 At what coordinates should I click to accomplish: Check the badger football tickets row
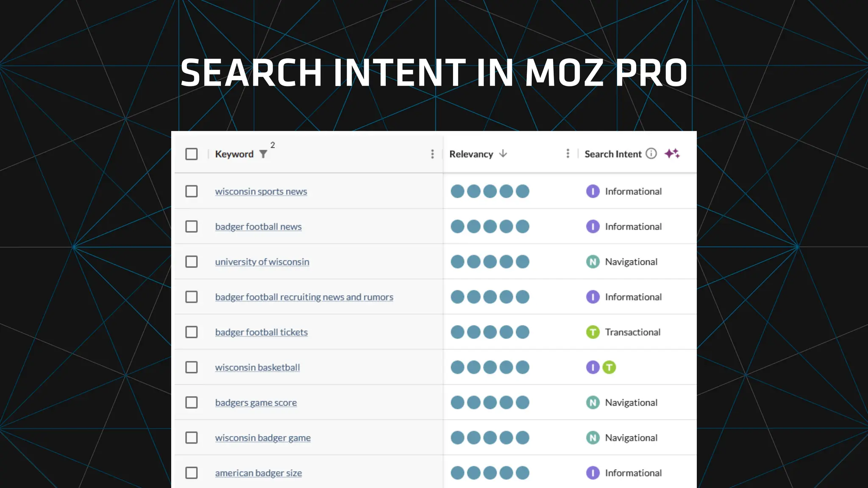(x=192, y=332)
